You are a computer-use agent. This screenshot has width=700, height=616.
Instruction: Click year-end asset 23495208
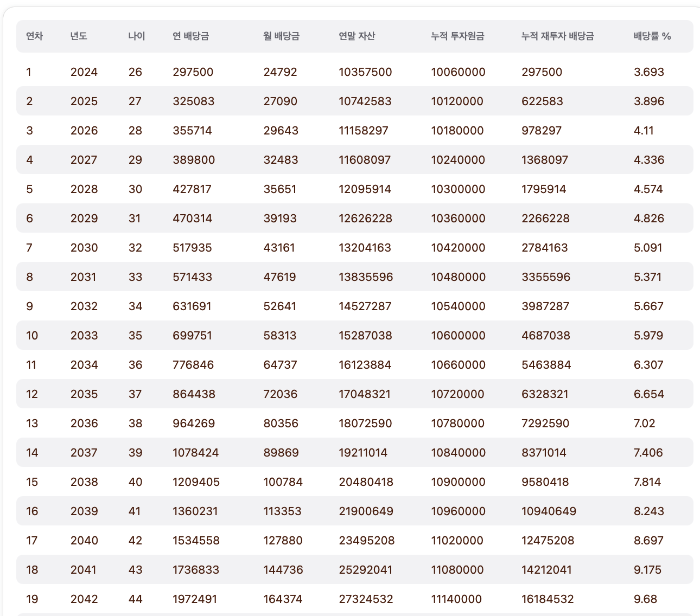tap(367, 541)
